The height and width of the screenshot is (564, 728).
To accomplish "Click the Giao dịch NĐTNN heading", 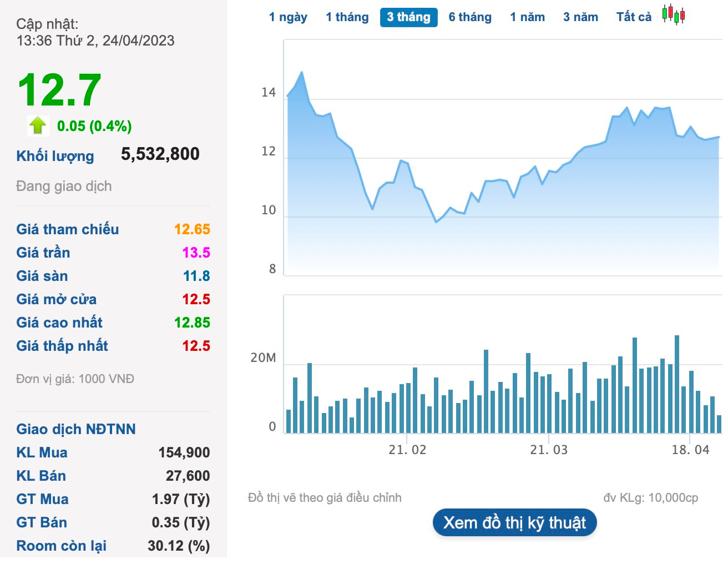I will 75,429.
